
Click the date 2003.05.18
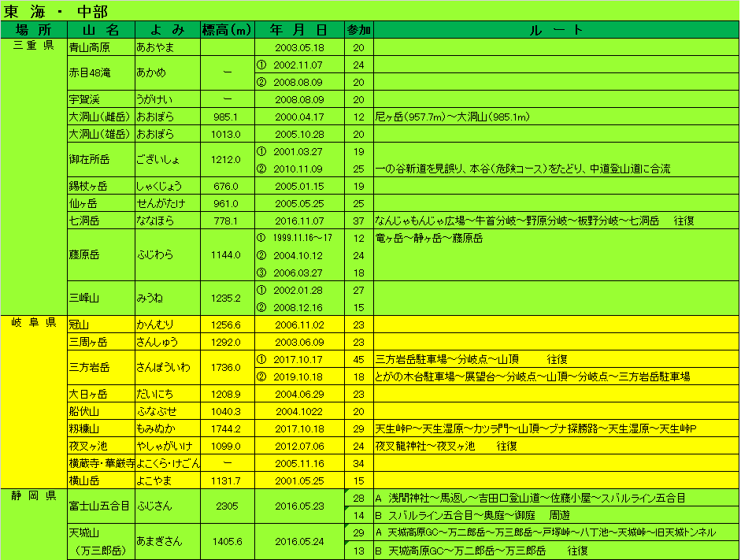tap(299, 48)
